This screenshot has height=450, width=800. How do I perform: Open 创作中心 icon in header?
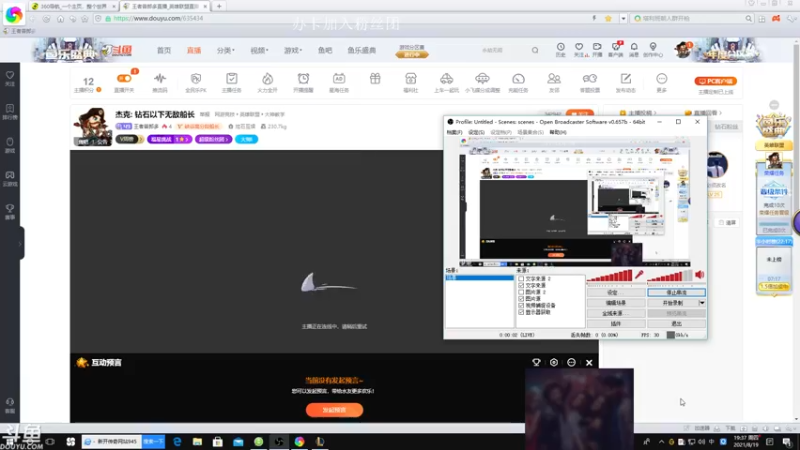[x=653, y=47]
